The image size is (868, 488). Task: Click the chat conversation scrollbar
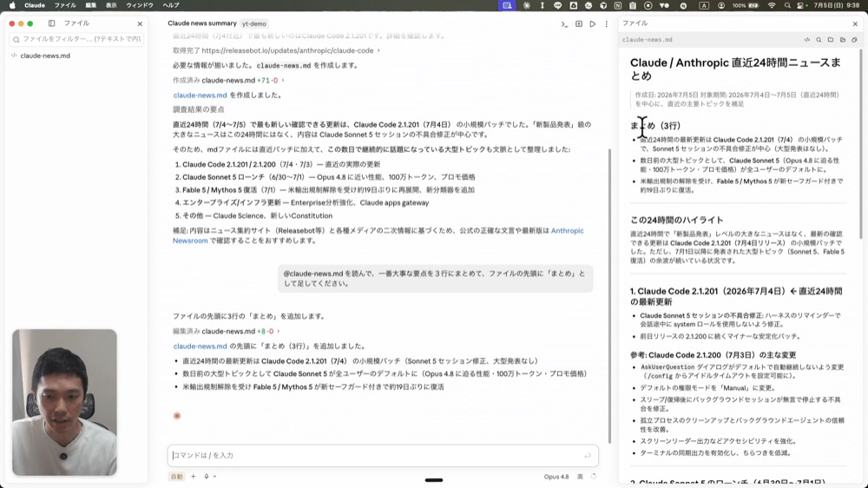[609, 296]
